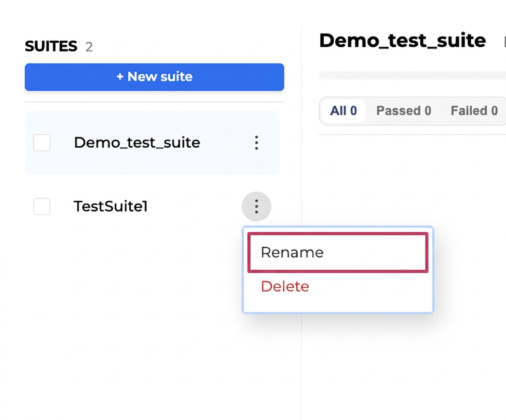Select the Demo_test_suite name in the list
This screenshot has width=506, height=420.
[x=137, y=142]
